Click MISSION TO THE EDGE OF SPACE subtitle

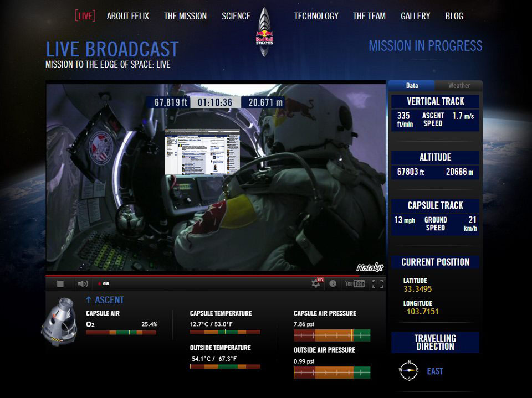pos(108,64)
